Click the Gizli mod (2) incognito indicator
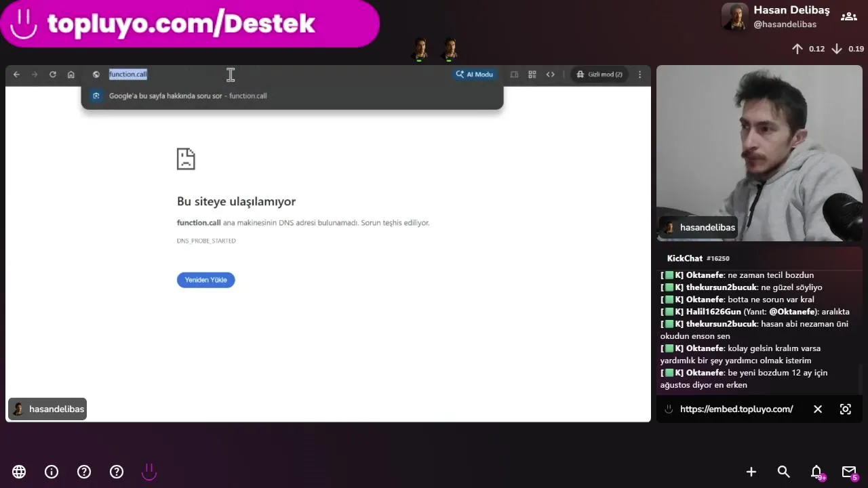 pyautogui.click(x=599, y=75)
